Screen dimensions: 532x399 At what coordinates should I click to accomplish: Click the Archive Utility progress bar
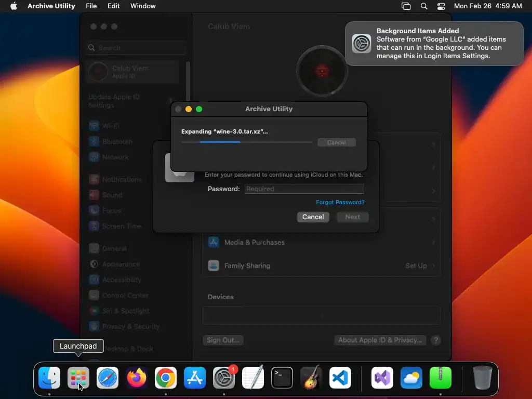click(x=247, y=142)
